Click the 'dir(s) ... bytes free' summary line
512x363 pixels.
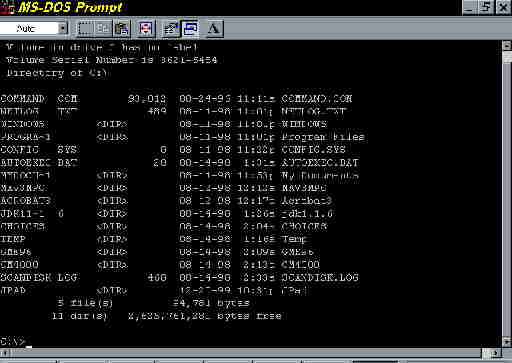167,316
